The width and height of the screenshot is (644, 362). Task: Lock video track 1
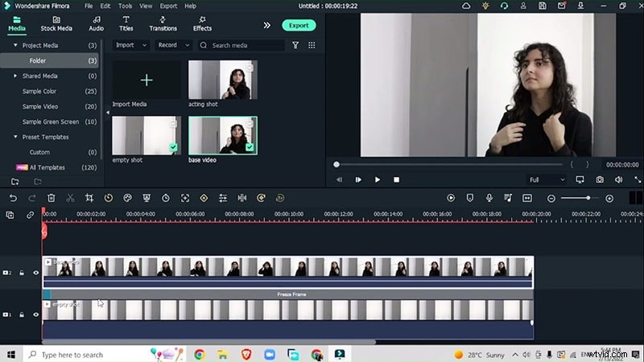tap(22, 315)
